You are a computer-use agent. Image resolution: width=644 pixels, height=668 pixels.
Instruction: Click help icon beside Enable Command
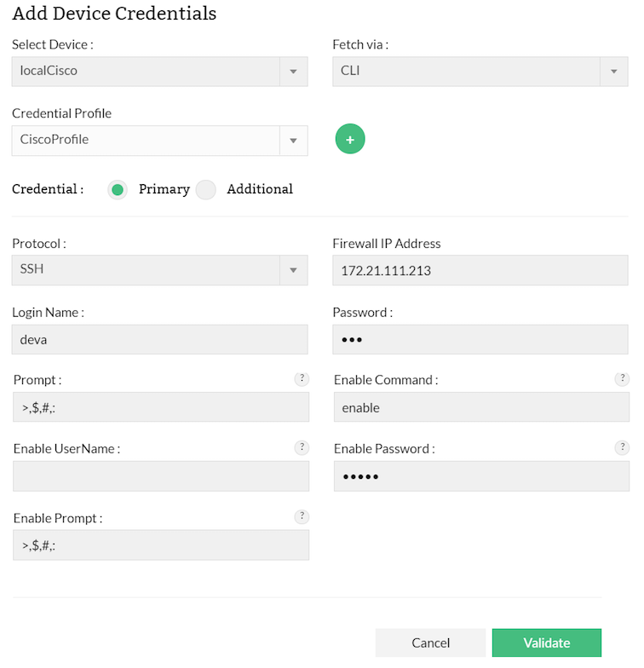pos(622,379)
